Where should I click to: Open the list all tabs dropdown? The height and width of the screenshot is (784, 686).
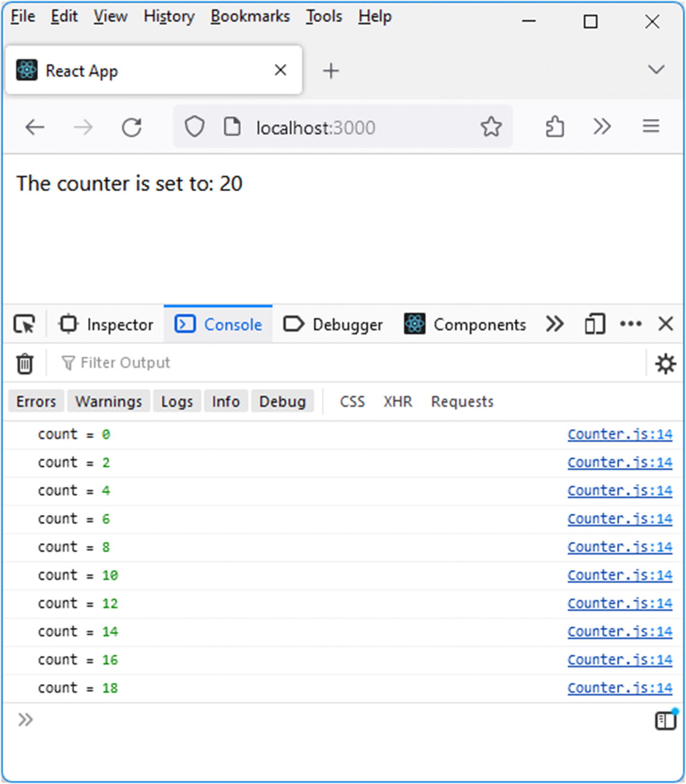pyautogui.click(x=656, y=70)
